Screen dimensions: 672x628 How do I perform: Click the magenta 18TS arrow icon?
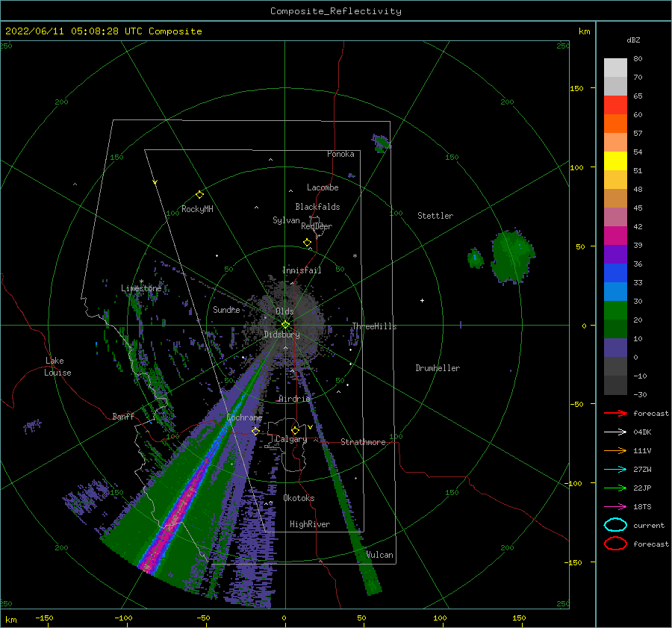click(x=615, y=507)
